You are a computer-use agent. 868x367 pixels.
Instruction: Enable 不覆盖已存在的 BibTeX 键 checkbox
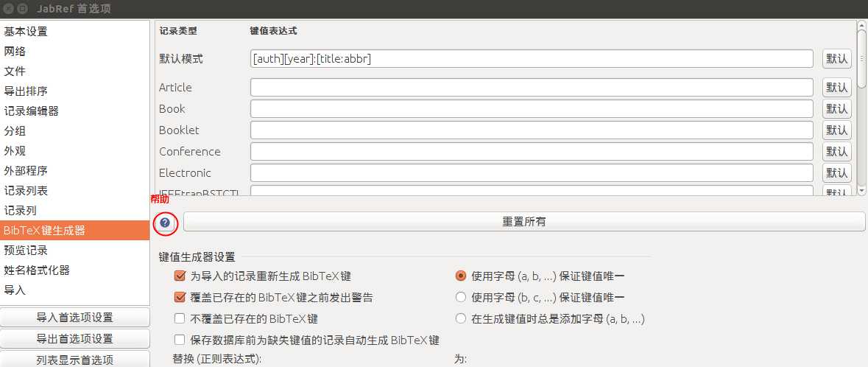(180, 319)
